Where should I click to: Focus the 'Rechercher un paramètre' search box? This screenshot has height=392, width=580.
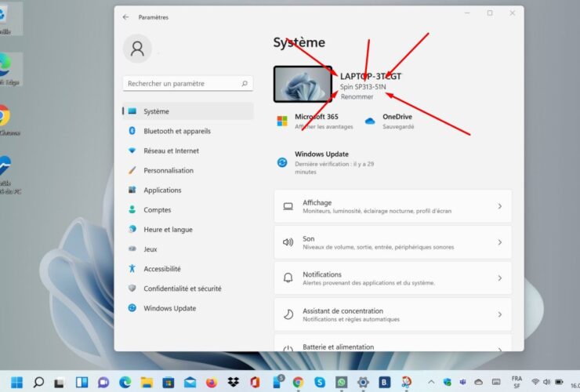(188, 83)
